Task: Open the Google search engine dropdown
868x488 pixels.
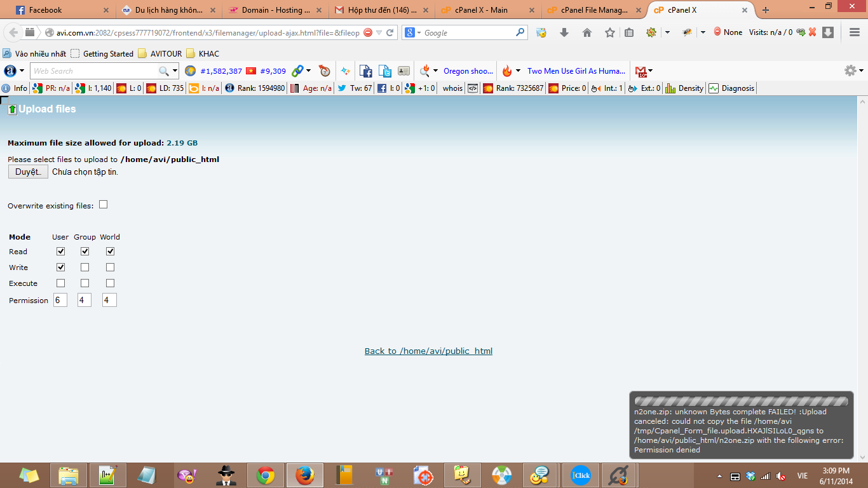Action: coord(419,32)
